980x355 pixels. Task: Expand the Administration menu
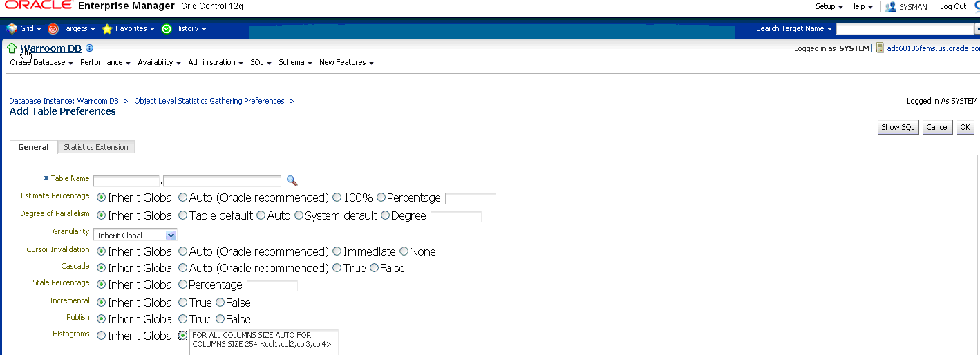click(216, 62)
